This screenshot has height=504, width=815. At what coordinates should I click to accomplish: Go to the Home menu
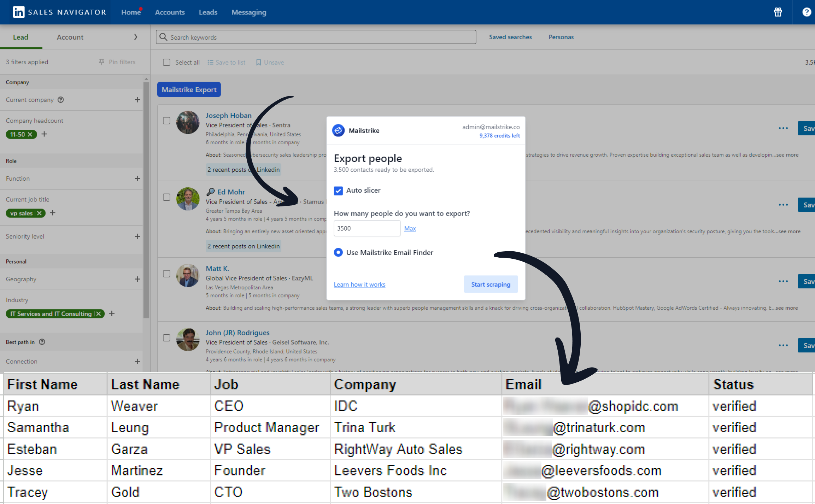pyautogui.click(x=131, y=12)
